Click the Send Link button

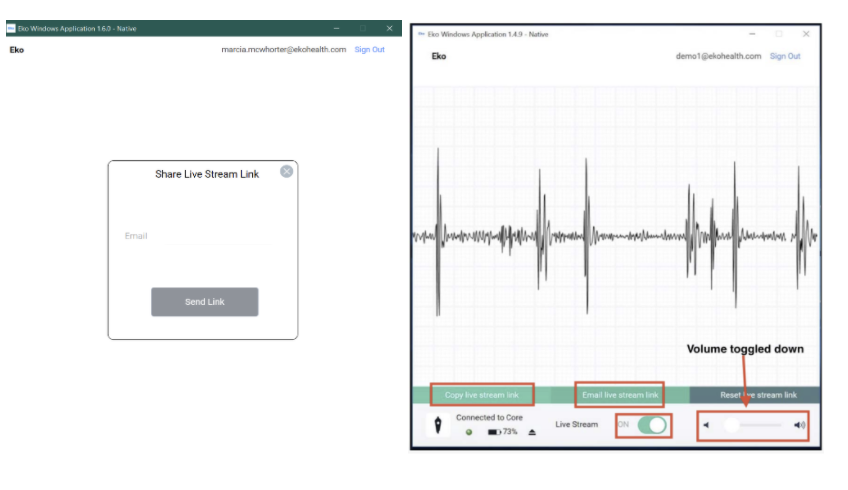(x=204, y=302)
